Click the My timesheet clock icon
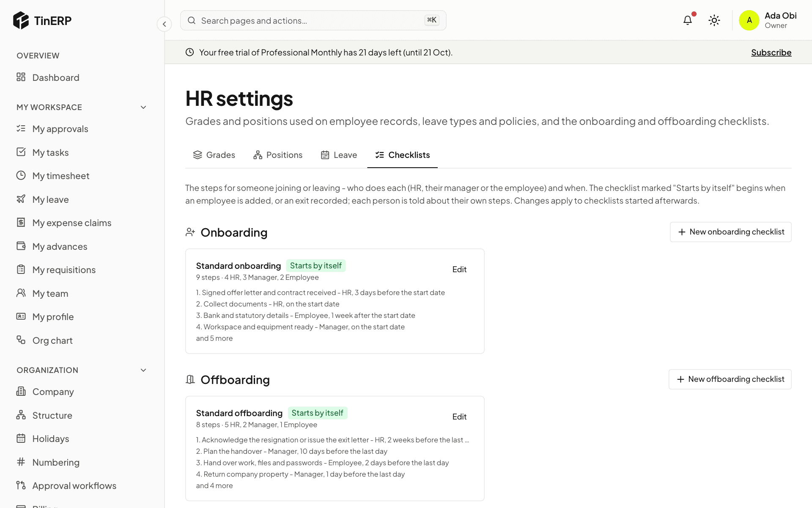 (x=21, y=175)
